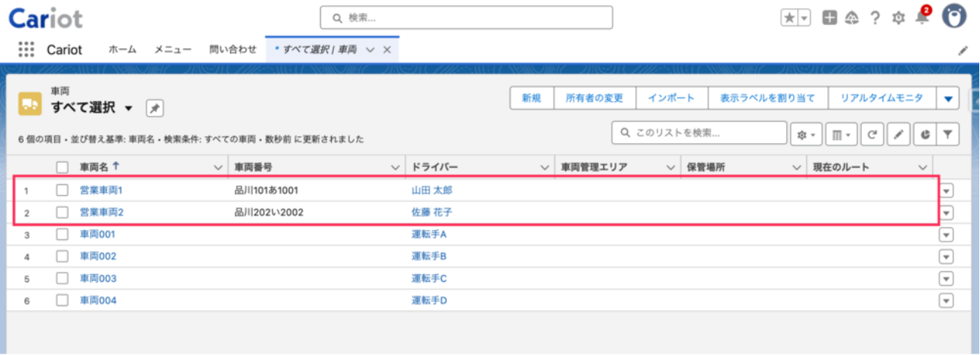Open the App Launcher grid icon

coord(26,50)
